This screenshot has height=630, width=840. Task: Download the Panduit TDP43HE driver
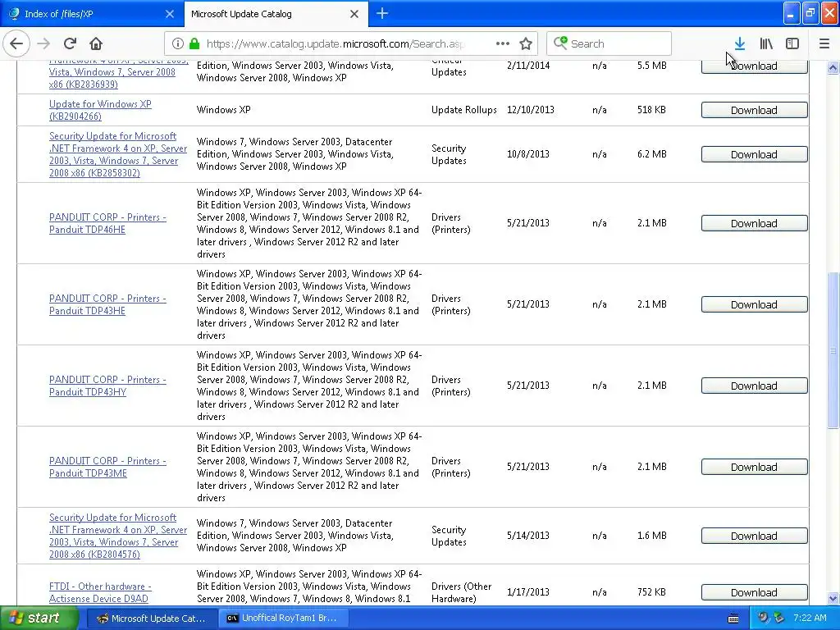pyautogui.click(x=755, y=304)
